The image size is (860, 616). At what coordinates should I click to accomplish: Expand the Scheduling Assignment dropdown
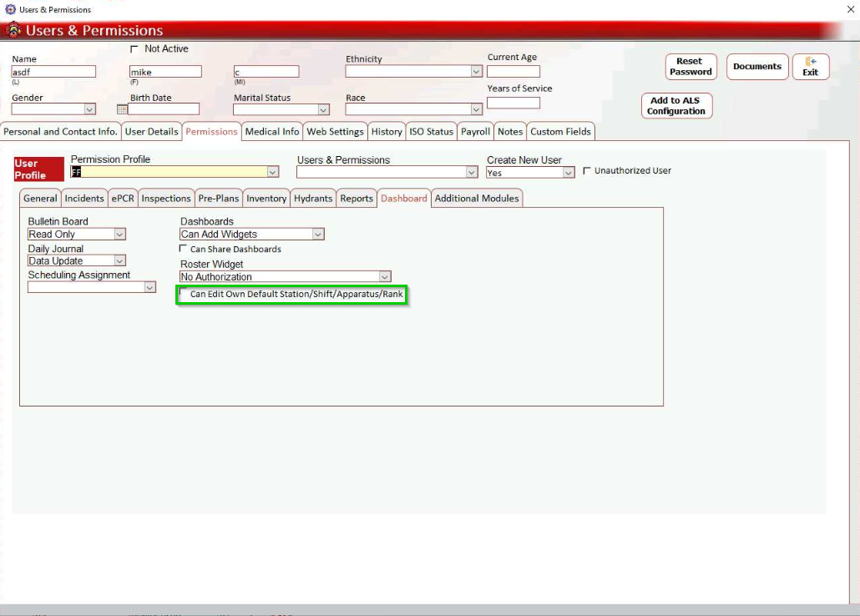pyautogui.click(x=149, y=287)
